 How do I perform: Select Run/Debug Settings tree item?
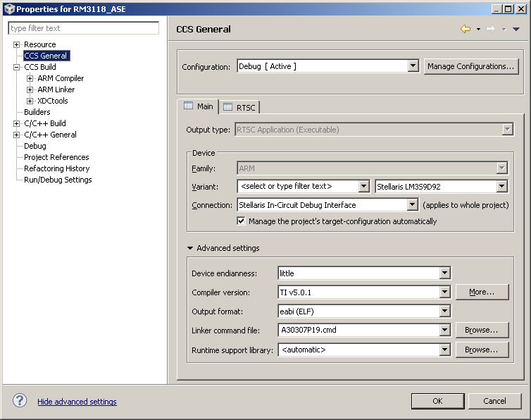coord(58,180)
